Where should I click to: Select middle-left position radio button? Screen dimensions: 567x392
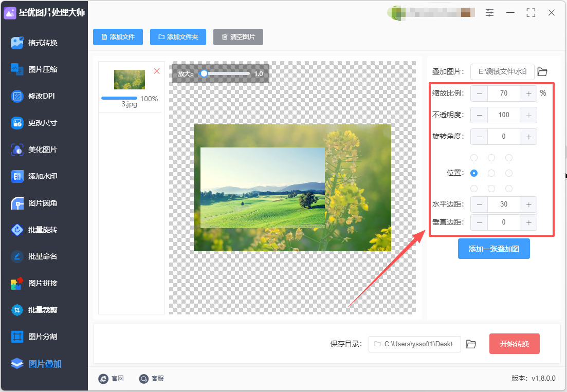tap(474, 173)
